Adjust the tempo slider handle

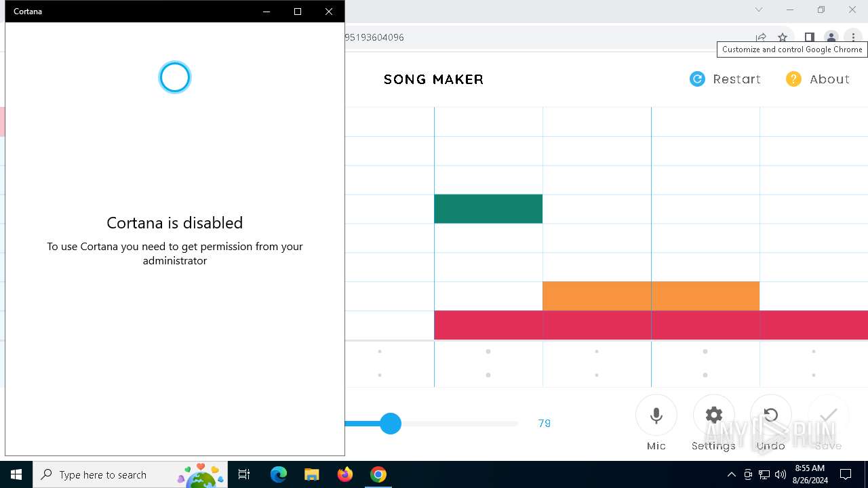pyautogui.click(x=391, y=424)
